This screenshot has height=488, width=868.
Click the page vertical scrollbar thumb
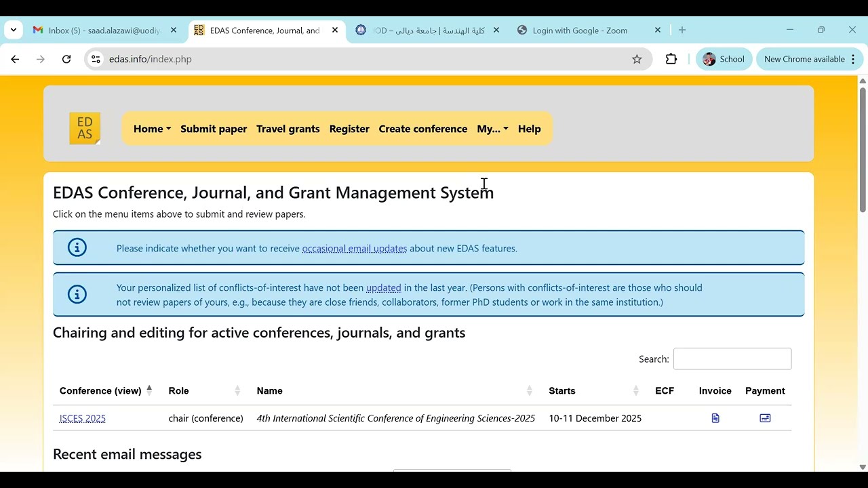point(863,149)
